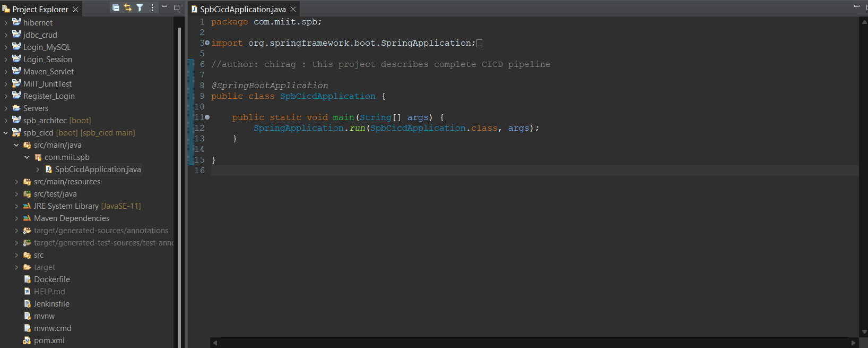
Task: Open the Project Explorer View Menu (three dots)
Action: click(x=152, y=7)
